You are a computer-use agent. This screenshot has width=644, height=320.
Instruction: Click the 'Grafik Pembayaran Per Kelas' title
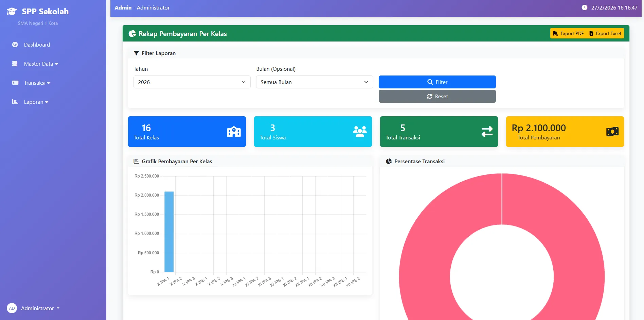(177, 161)
